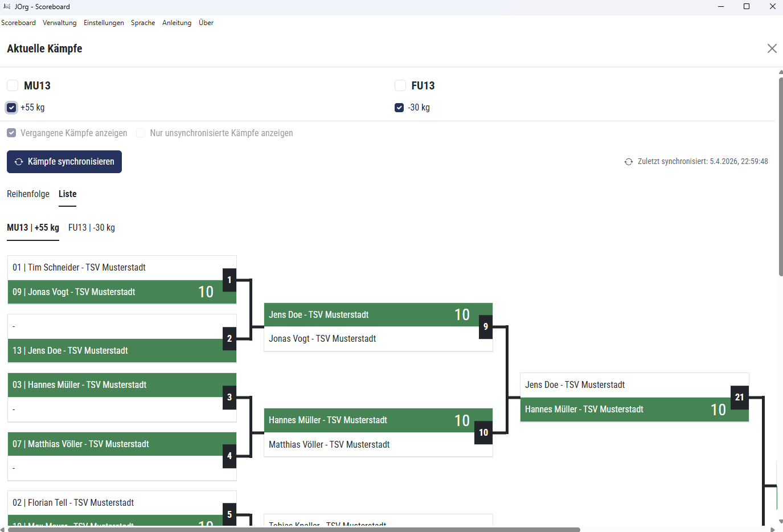Open the Verwaltung menu
This screenshot has width=783, height=532.
click(59, 23)
